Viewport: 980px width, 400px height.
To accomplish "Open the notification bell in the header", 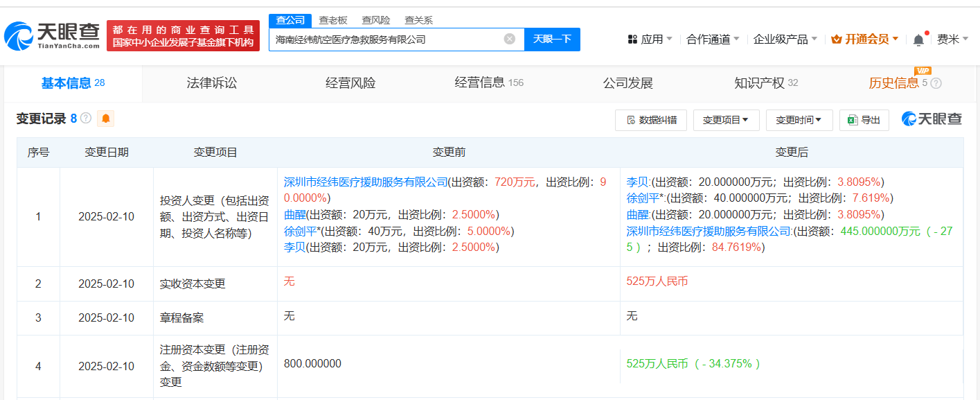I will point(918,40).
